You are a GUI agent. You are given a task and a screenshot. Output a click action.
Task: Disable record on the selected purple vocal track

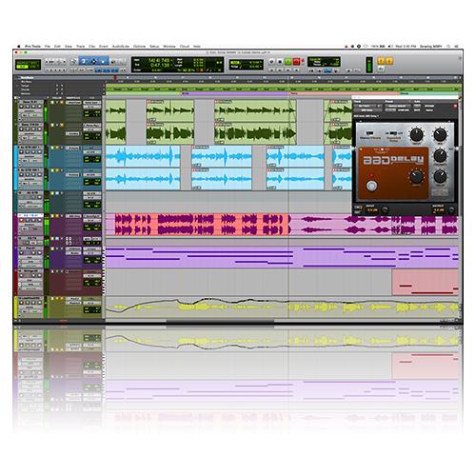(21, 220)
